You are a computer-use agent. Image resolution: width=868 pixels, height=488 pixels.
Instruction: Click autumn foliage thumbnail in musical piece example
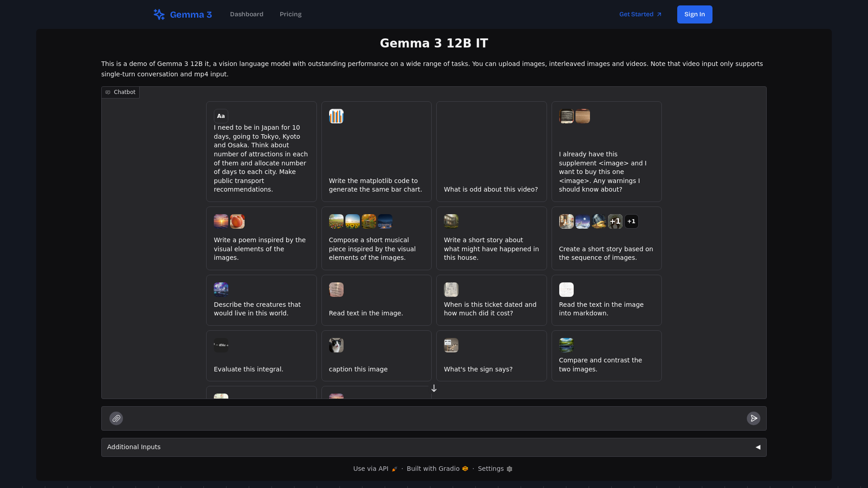pos(369,221)
